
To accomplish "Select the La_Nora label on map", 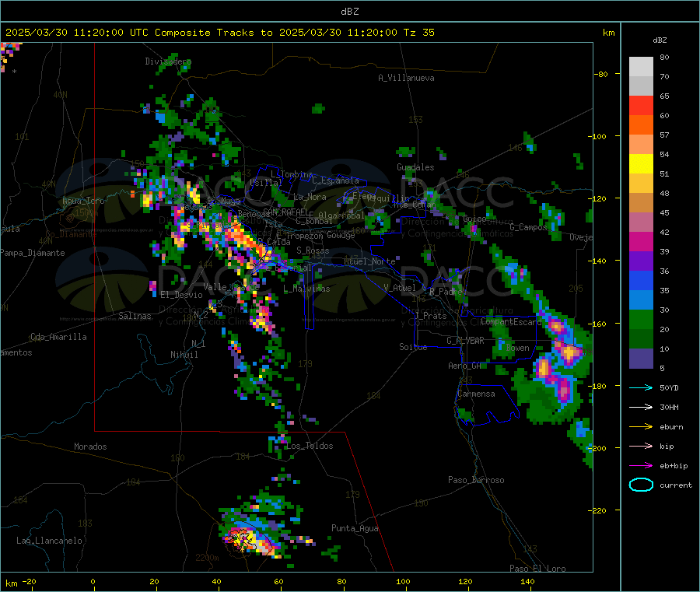I will (x=310, y=197).
